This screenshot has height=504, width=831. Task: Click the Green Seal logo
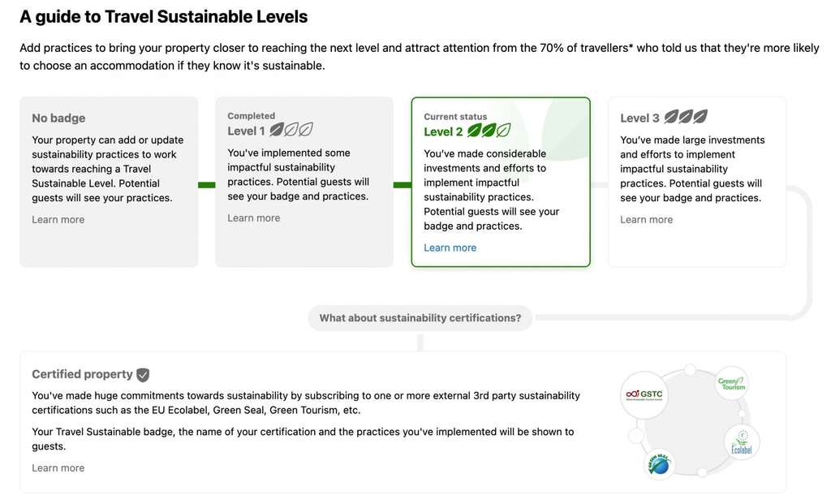click(x=659, y=464)
